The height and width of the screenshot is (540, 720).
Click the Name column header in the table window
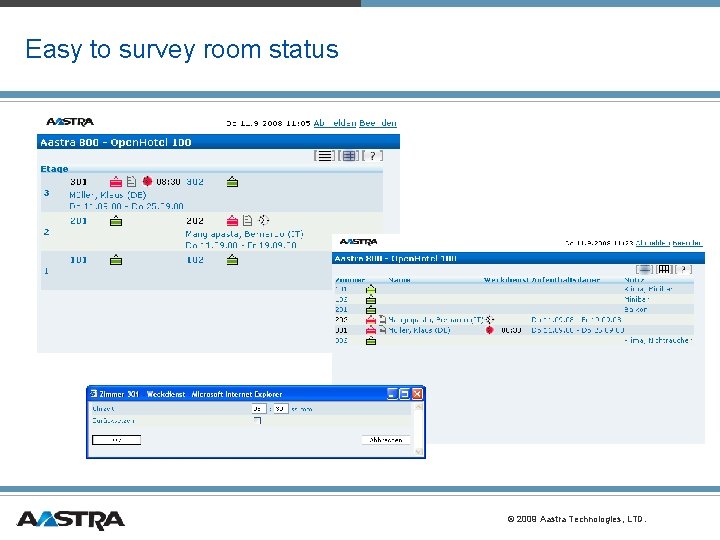pos(399,280)
